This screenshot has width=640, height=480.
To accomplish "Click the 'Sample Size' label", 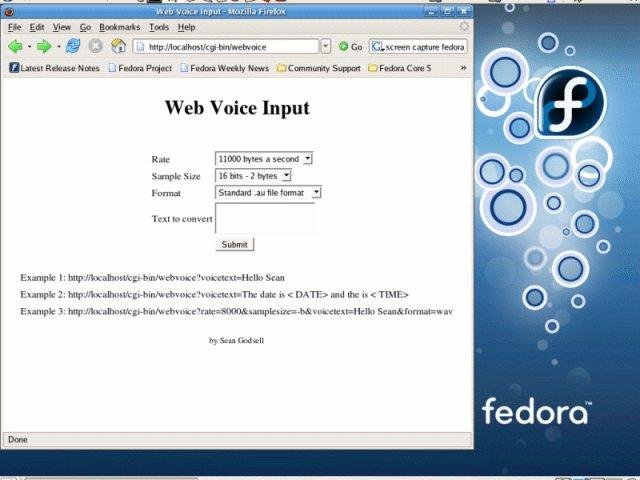I will click(x=176, y=176).
